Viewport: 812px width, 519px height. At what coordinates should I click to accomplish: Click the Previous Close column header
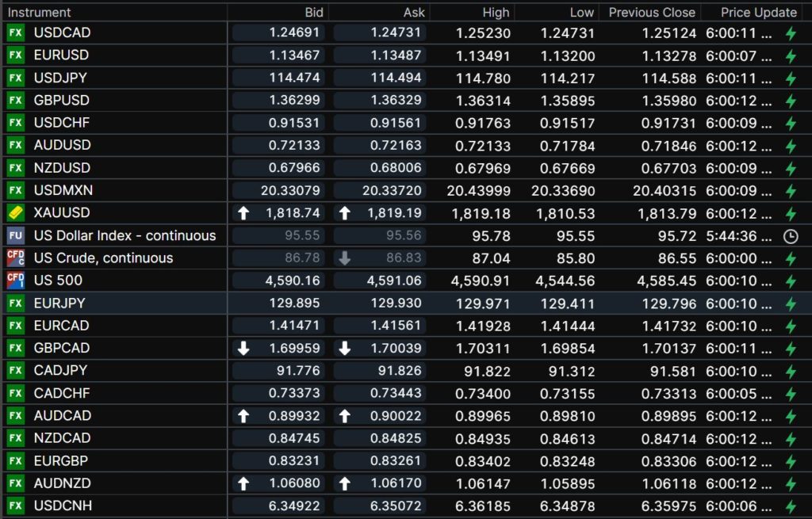[651, 13]
